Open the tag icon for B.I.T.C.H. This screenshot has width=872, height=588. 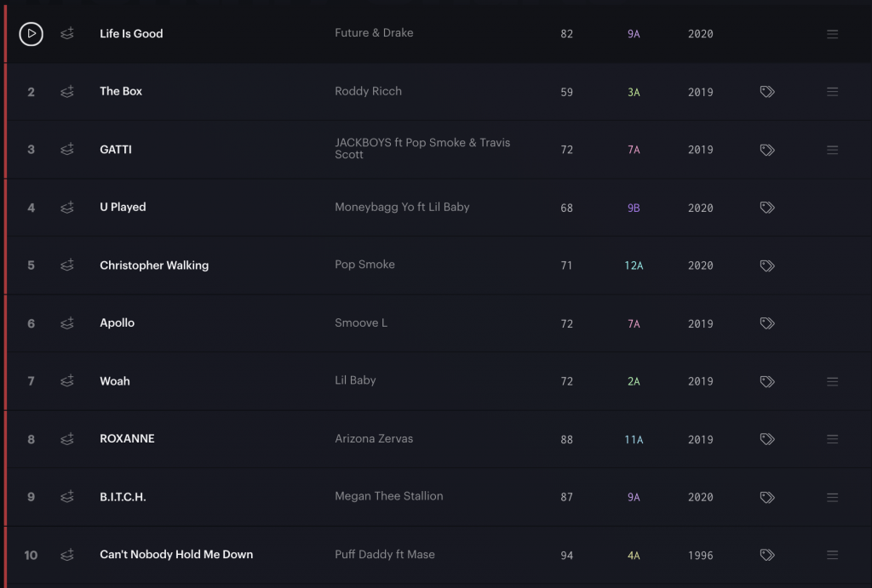(767, 498)
